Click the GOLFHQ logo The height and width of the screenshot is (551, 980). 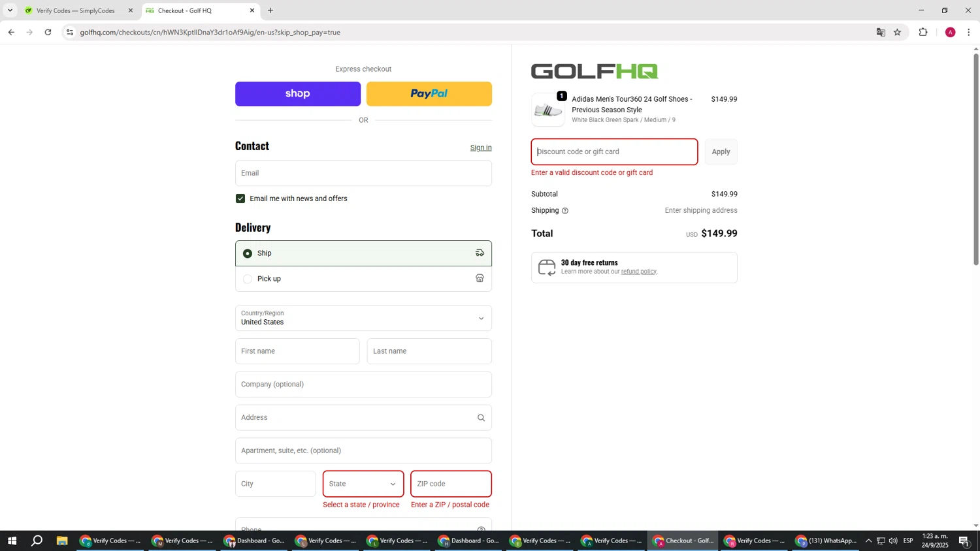[595, 71]
